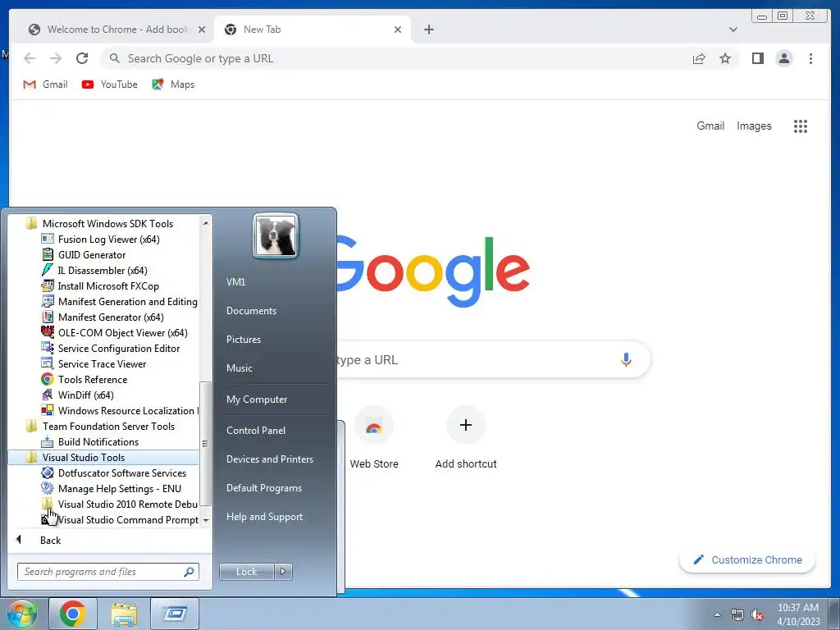Open Devices and Printers

tap(269, 459)
